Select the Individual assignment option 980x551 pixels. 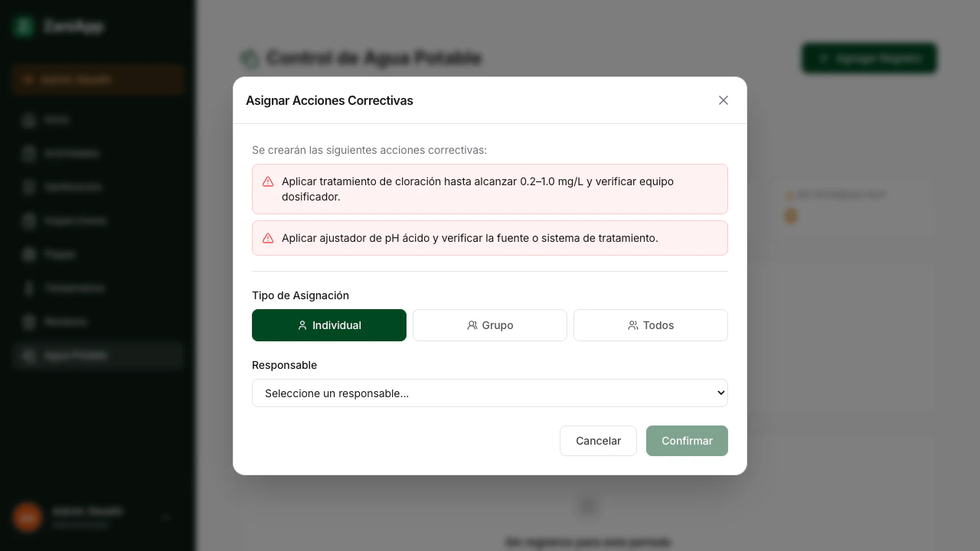tap(328, 325)
